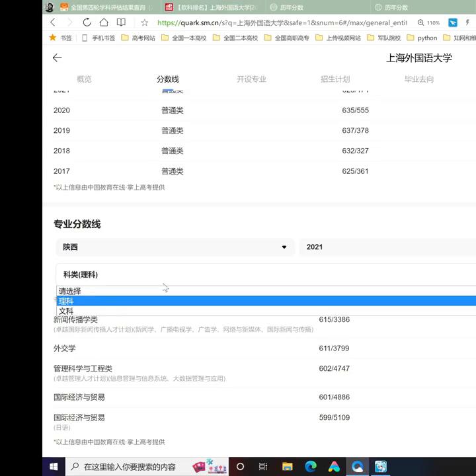Click the 专业分数线 section heading
The width and height of the screenshot is (476, 476).
coord(77,224)
